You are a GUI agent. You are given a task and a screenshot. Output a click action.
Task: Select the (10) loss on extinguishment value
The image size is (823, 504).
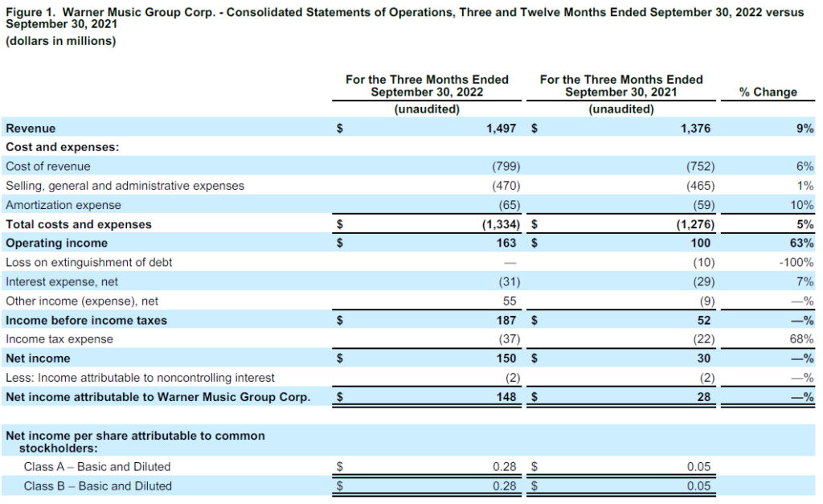pos(704,263)
